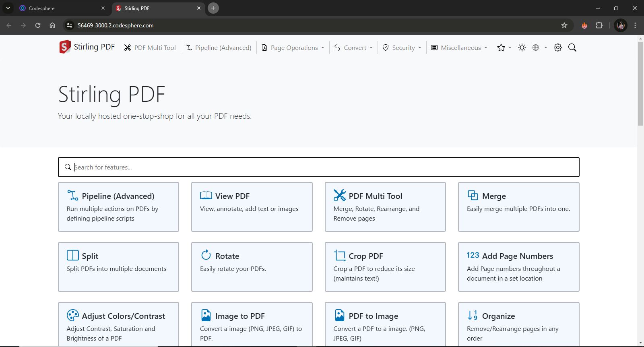The height and width of the screenshot is (347, 644).
Task: Open the Merge card title
Action: coord(494,196)
